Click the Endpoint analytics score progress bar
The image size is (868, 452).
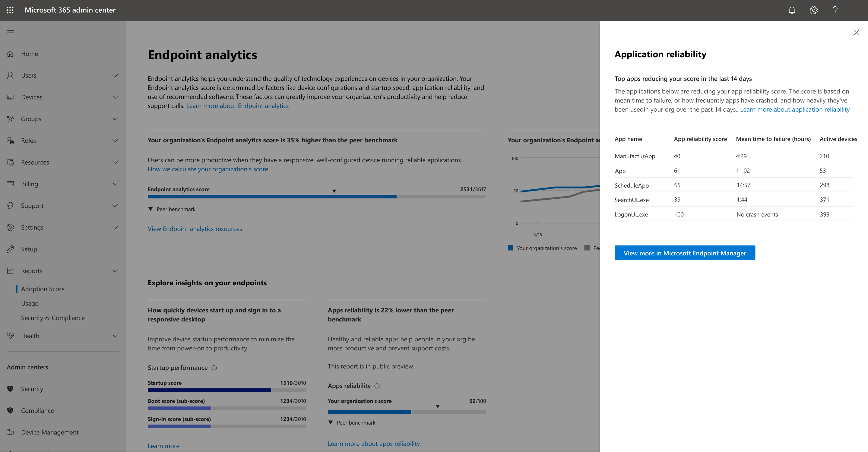coord(316,197)
